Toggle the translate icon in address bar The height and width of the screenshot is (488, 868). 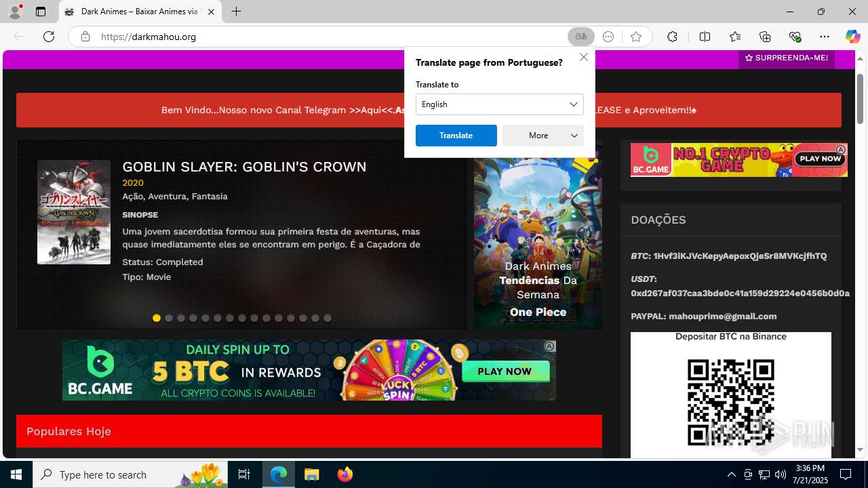[x=581, y=37]
